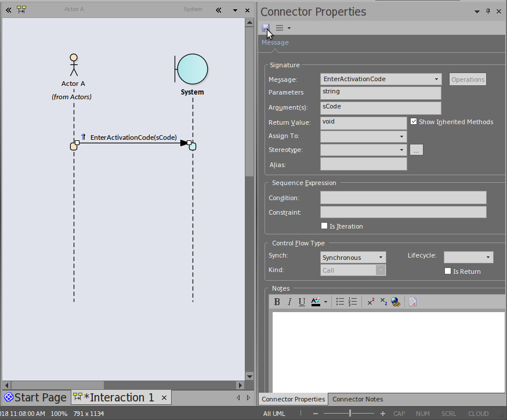
Task: Open the Start Page tab
Action: (x=35, y=397)
